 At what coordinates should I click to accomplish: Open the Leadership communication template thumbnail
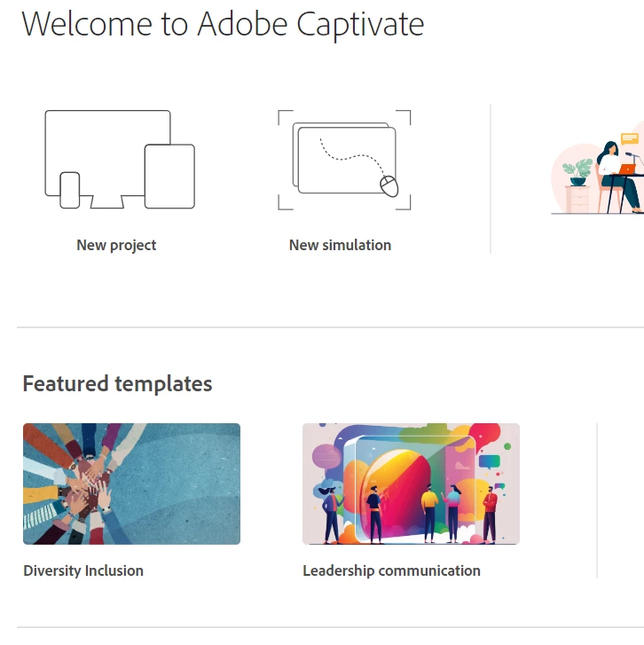[x=412, y=484]
